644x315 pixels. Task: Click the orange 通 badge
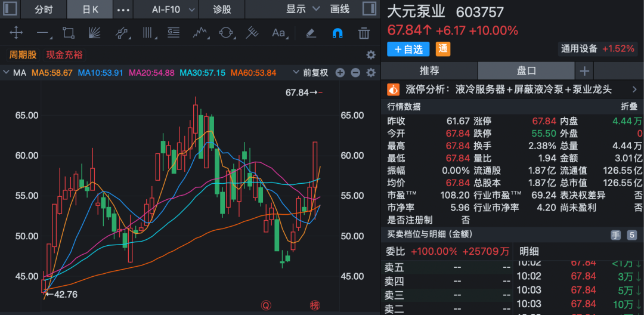coord(442,49)
